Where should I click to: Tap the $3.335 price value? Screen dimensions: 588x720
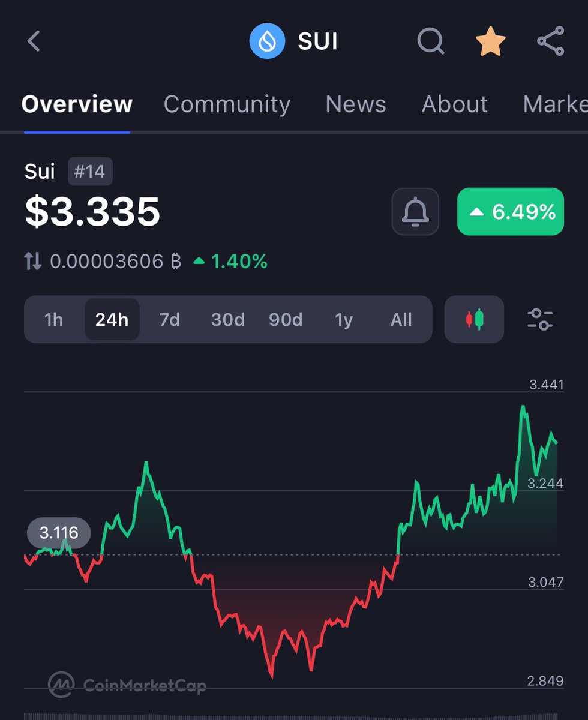[92, 212]
